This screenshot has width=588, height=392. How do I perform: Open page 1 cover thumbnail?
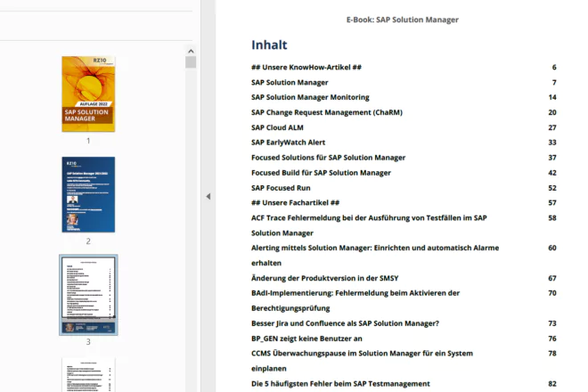click(88, 94)
